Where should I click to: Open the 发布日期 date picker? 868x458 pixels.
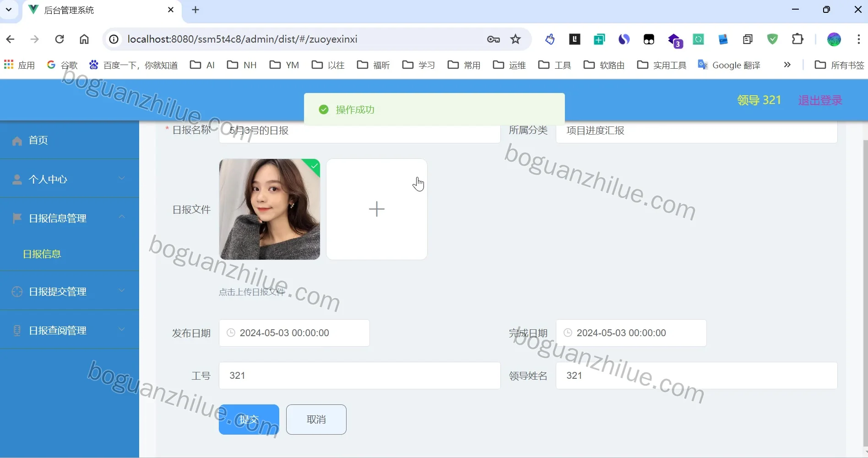click(294, 333)
